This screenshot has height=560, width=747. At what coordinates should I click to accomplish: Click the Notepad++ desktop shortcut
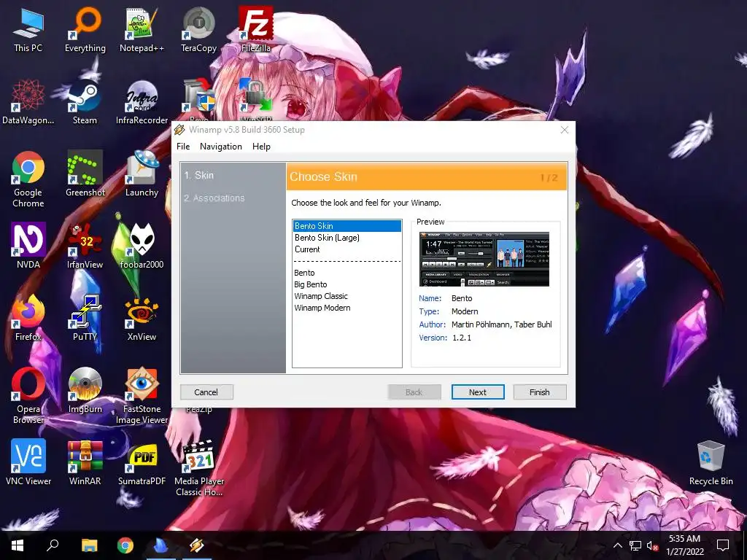pyautogui.click(x=142, y=29)
